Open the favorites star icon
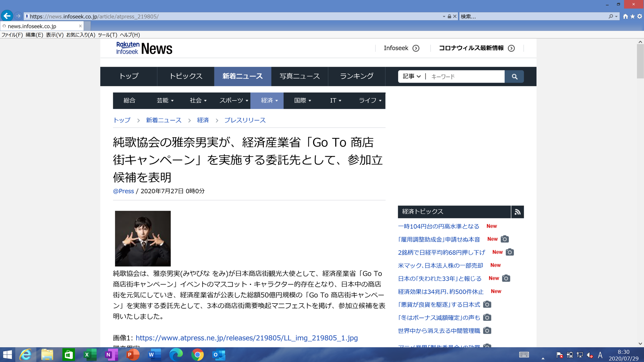Image resolution: width=644 pixels, height=362 pixels. pyautogui.click(x=632, y=16)
